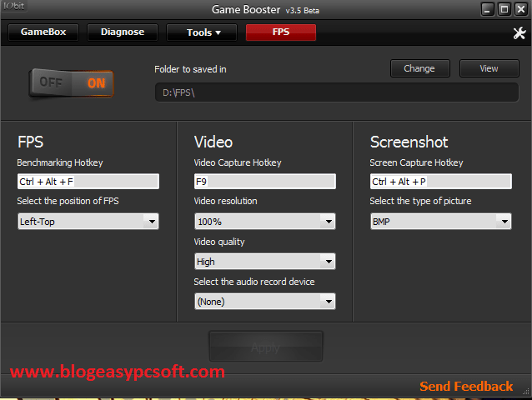Click the Video Capture Hotkey F9 field
The height and width of the screenshot is (400, 532).
[x=265, y=182]
